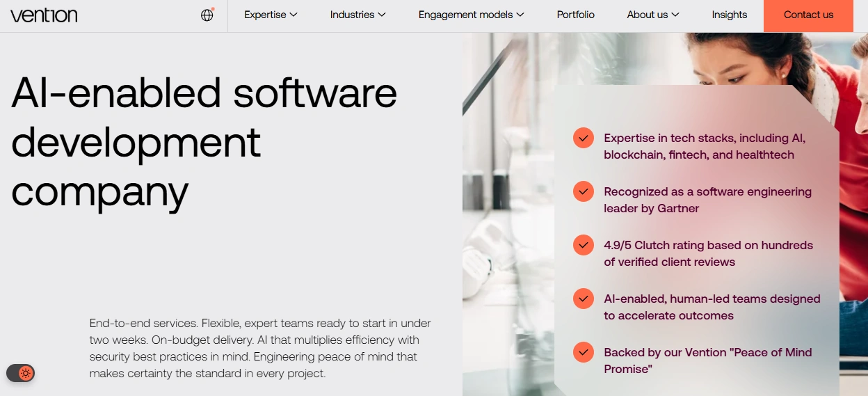The height and width of the screenshot is (396, 868).
Task: Open the globe language selector
Action: click(207, 15)
